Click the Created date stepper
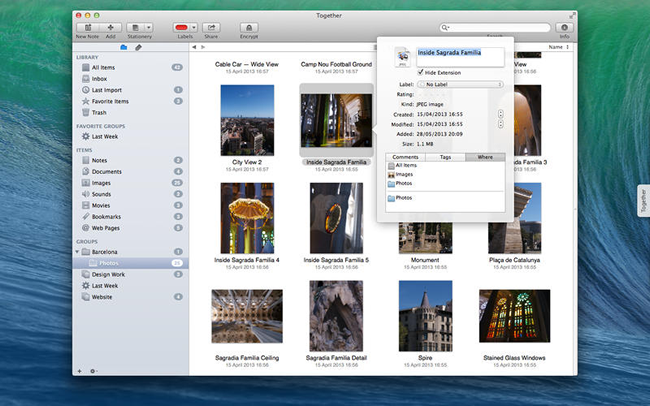The image size is (650, 406). [x=500, y=113]
